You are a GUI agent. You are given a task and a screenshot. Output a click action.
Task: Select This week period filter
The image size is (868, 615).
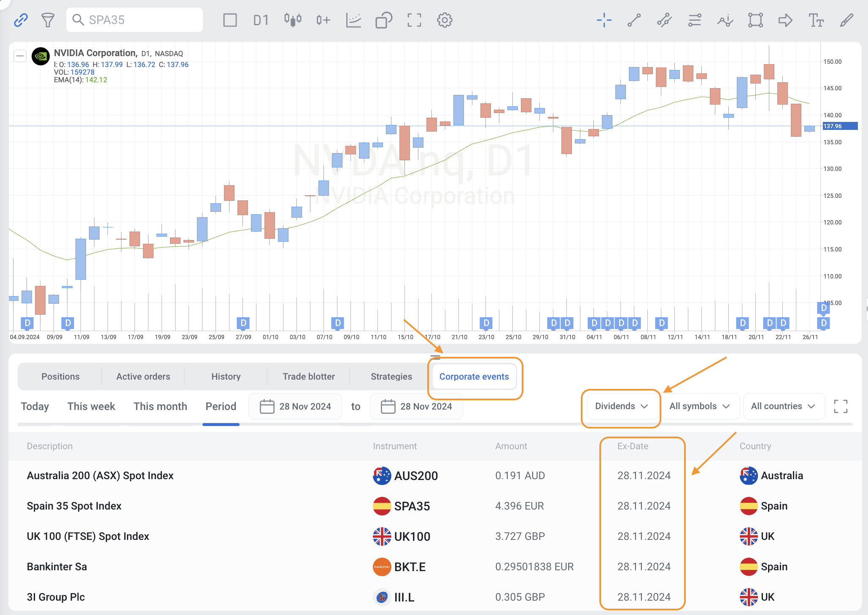91,406
